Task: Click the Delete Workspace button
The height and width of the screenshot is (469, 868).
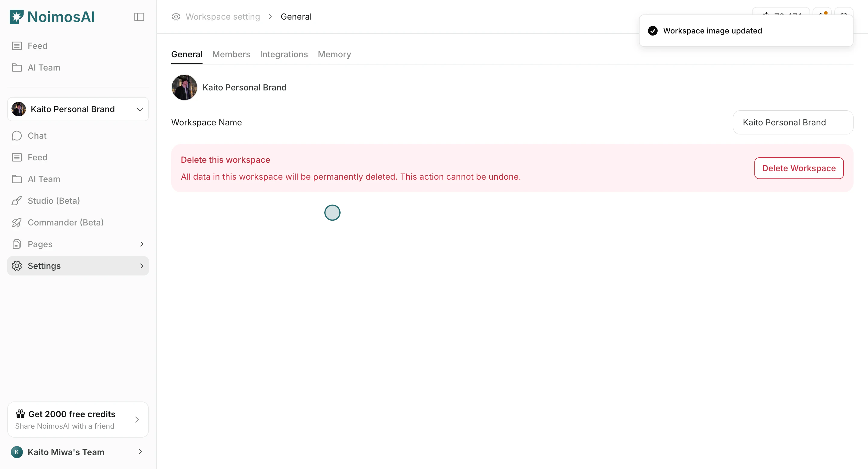Action: [799, 168]
